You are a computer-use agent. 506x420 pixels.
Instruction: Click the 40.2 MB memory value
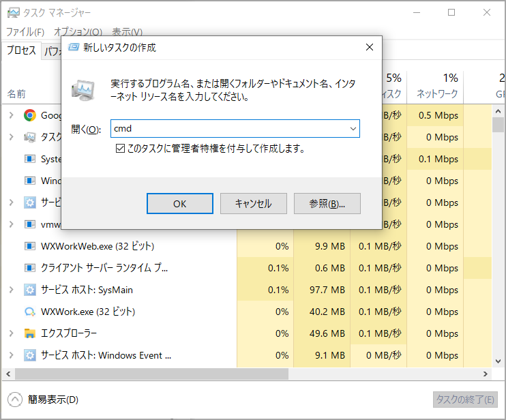(327, 312)
